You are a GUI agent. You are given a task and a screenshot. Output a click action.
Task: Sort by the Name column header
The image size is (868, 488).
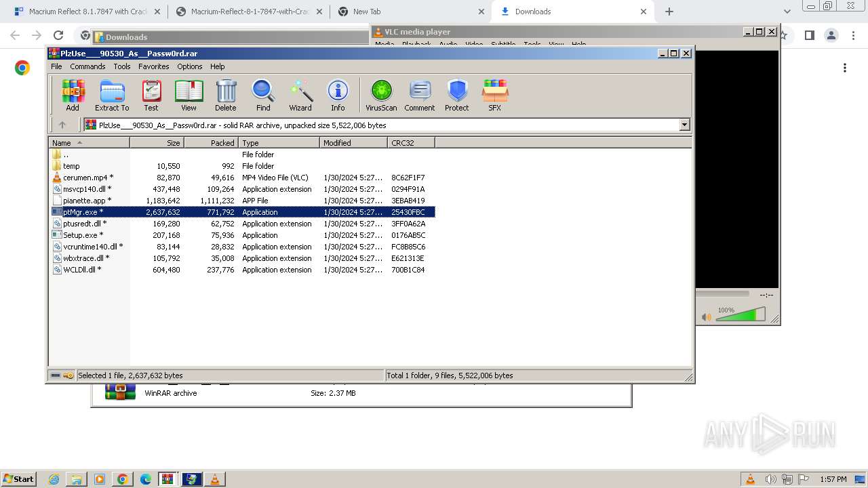[89, 143]
